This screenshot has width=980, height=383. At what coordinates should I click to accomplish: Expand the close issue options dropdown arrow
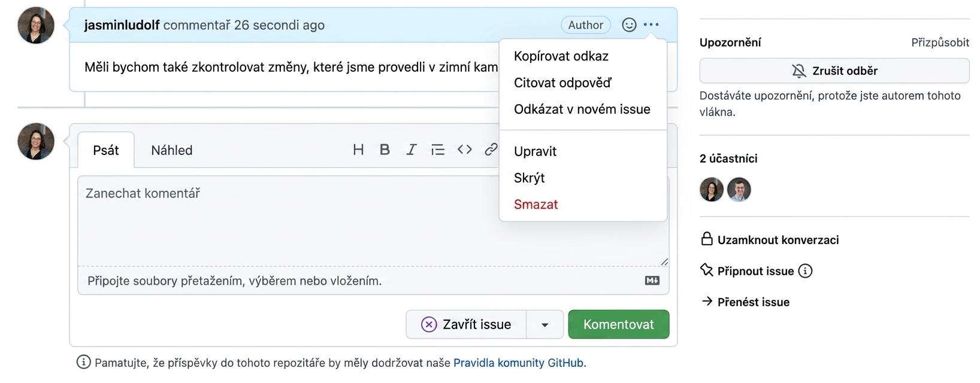pos(545,324)
